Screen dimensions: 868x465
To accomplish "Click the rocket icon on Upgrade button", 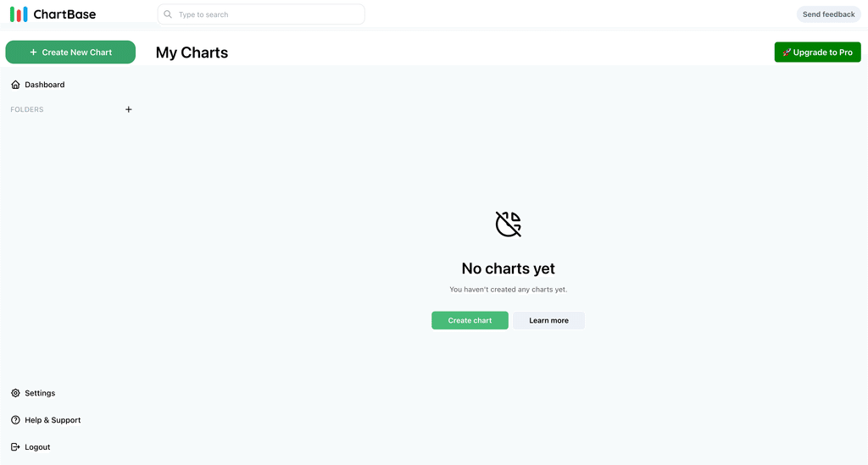I will pos(787,53).
